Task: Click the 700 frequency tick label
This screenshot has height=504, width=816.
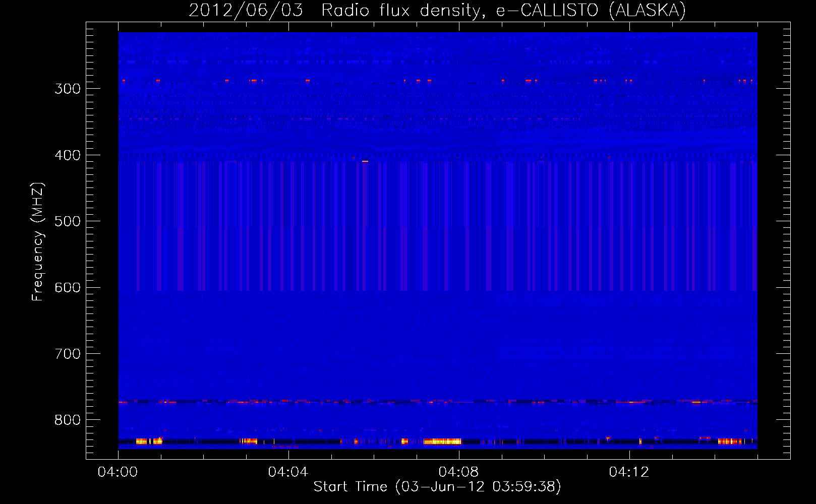Action: (x=68, y=354)
